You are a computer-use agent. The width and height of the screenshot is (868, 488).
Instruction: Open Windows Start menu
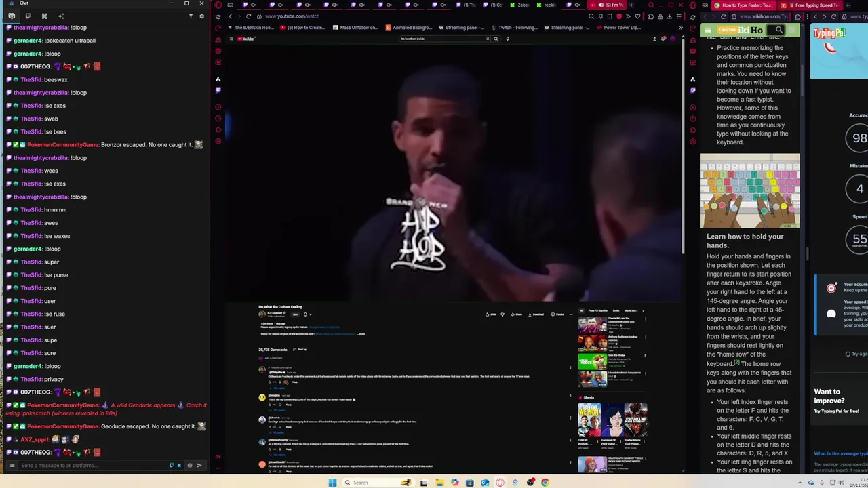coord(332,483)
